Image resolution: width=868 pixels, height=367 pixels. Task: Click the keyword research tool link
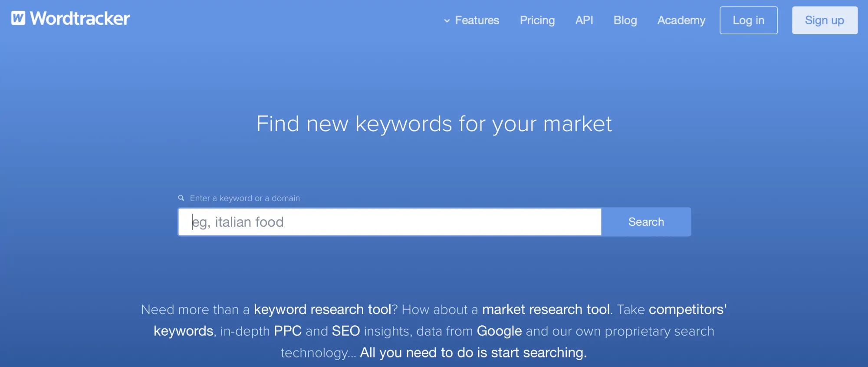tap(323, 309)
